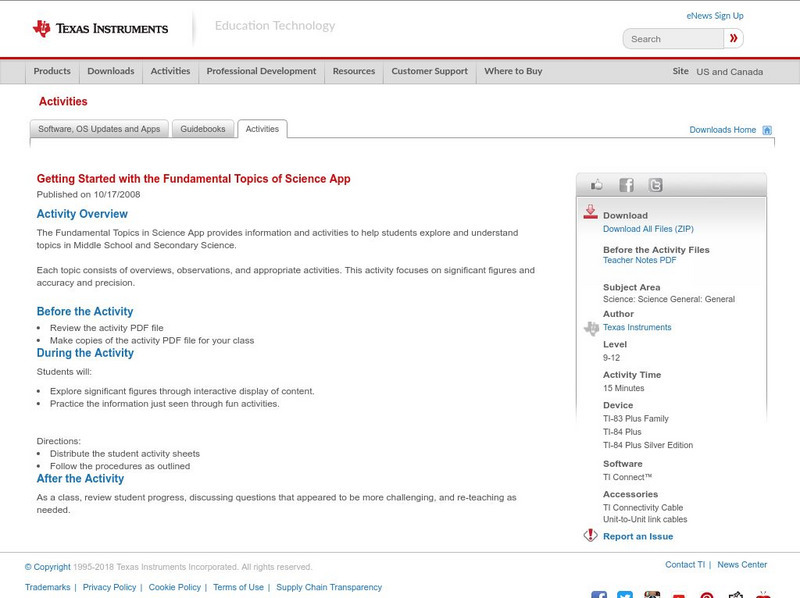Like the activity with thumbs-up icon
Viewport: 800px width, 598px height.
596,185
